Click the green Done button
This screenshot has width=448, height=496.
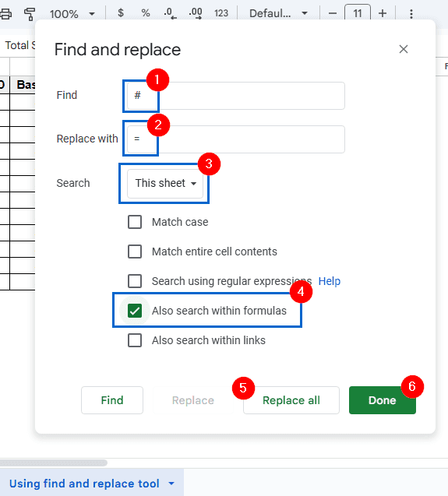[x=383, y=400]
